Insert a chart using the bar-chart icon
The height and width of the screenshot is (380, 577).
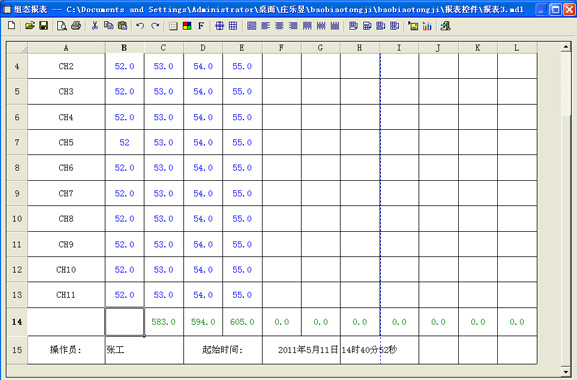(427, 25)
